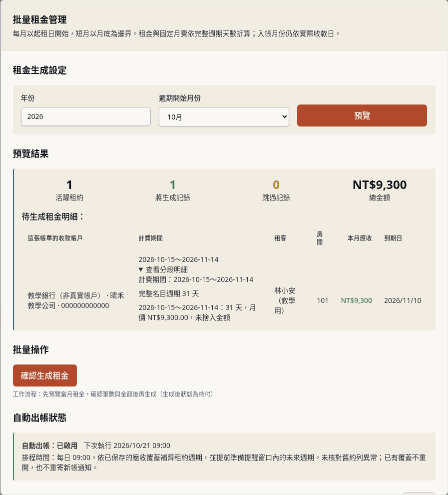Click the 待生成租金明細 heading
Screen dimensions: 448x495
pos(53,216)
